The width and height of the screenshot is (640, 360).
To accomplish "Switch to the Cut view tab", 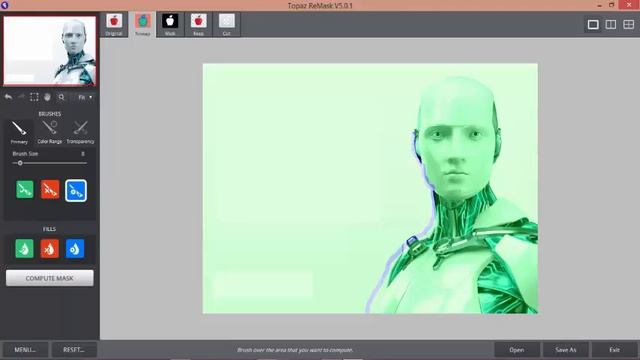I will (x=227, y=24).
